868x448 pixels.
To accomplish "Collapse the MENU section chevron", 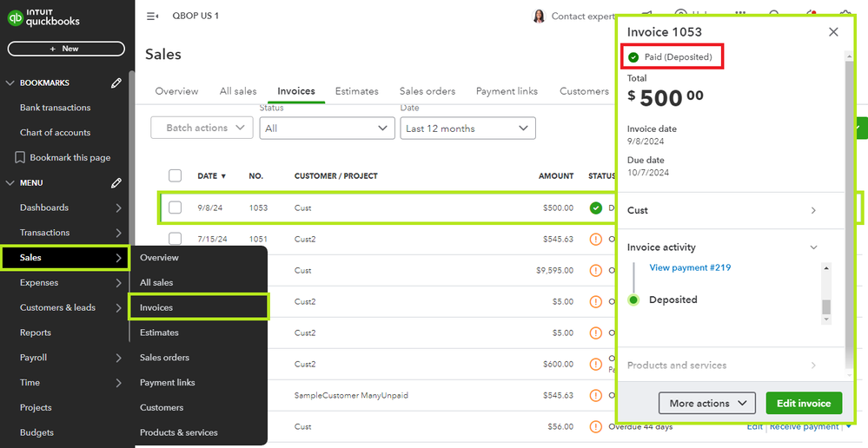I will [10, 182].
